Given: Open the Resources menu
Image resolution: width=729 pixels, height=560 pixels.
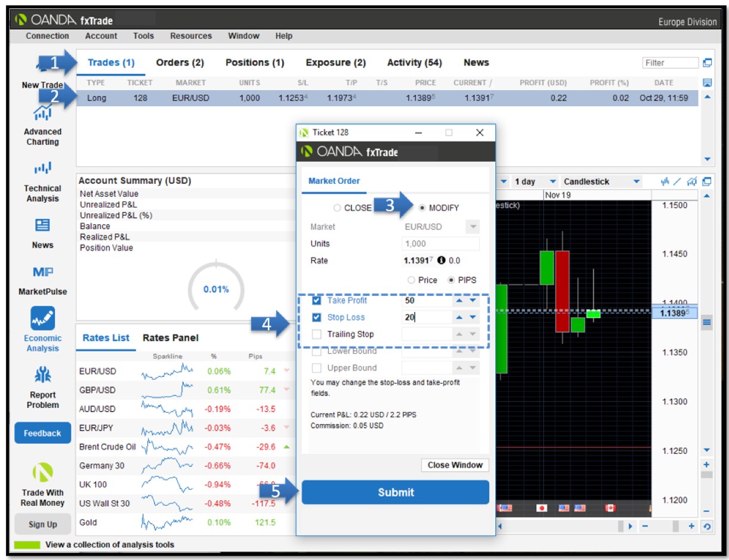Looking at the screenshot, I should coord(191,36).
